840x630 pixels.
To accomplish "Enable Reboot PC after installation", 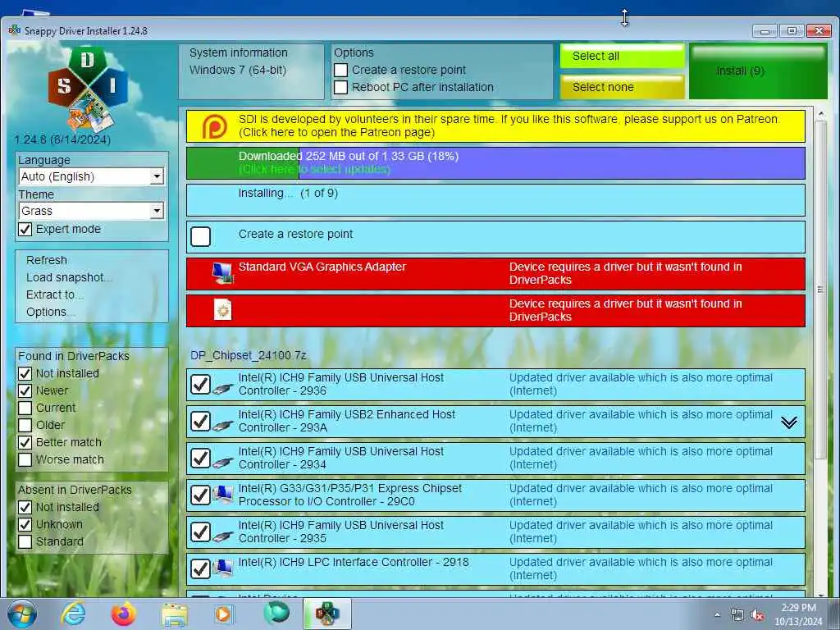I will 340,87.
